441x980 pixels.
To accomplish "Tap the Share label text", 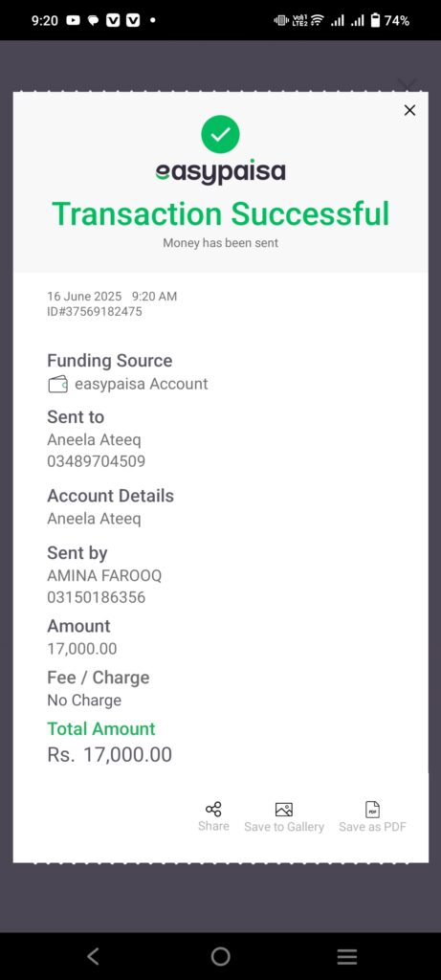I will [x=213, y=826].
